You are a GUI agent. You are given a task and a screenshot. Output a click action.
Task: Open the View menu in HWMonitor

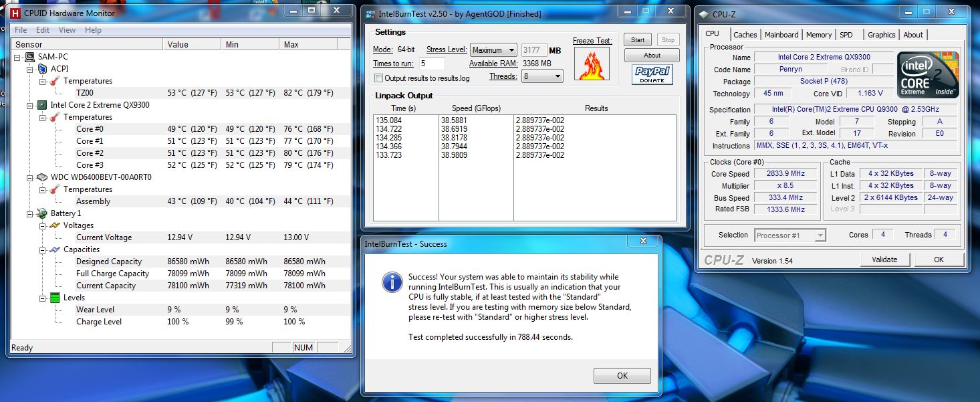click(67, 30)
